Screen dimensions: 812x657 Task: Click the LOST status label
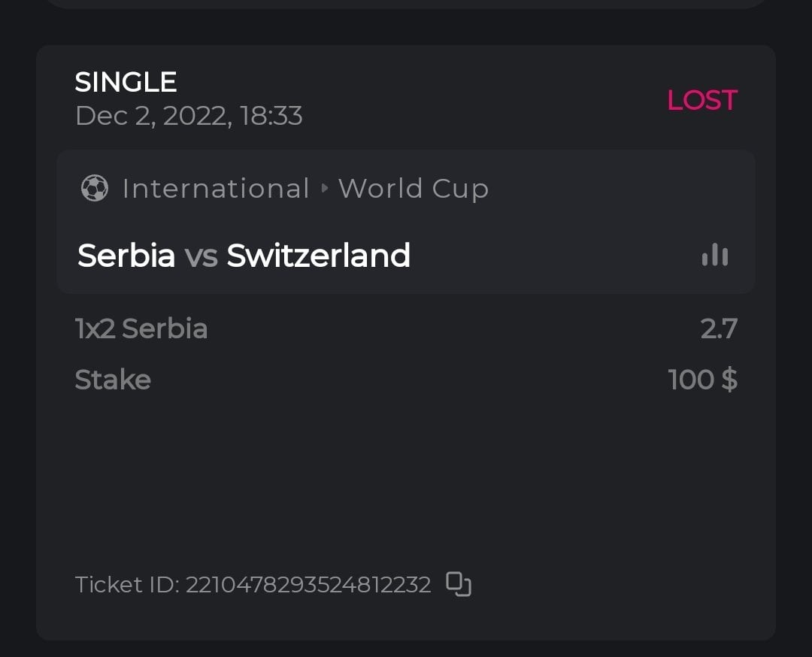[701, 100]
